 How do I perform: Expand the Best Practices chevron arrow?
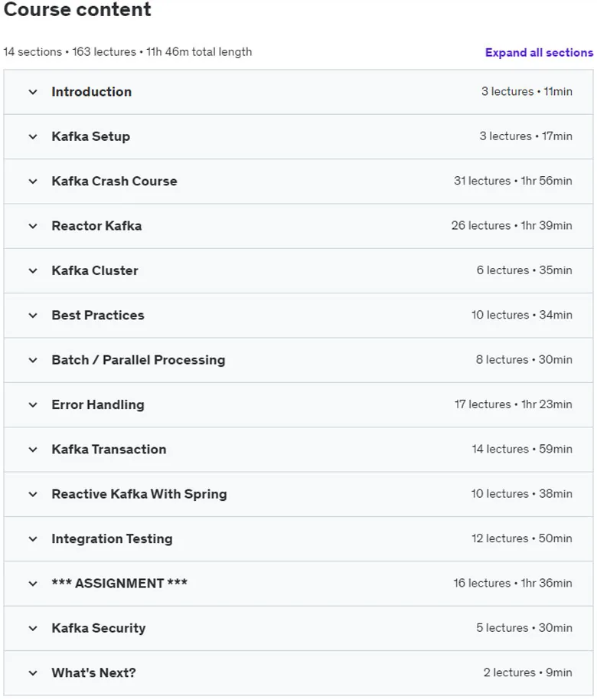tap(33, 316)
